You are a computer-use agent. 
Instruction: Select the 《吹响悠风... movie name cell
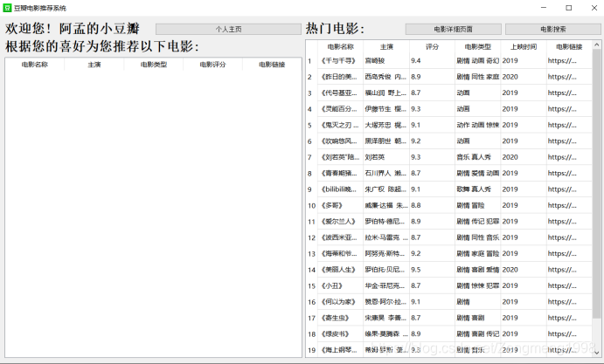point(340,141)
